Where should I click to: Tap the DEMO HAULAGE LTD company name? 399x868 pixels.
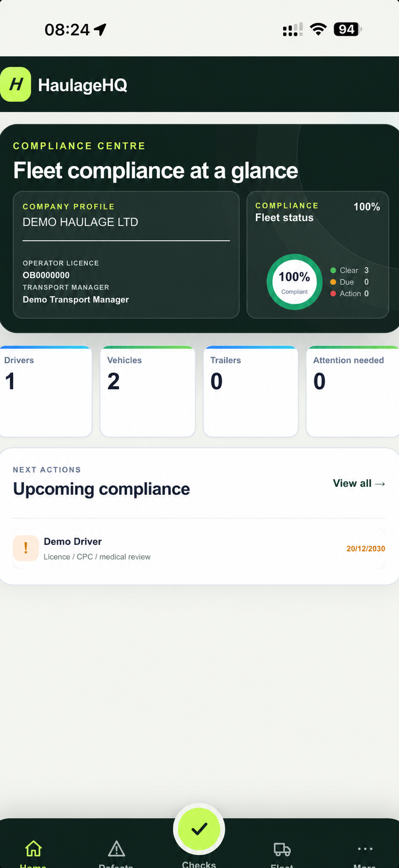(x=80, y=222)
